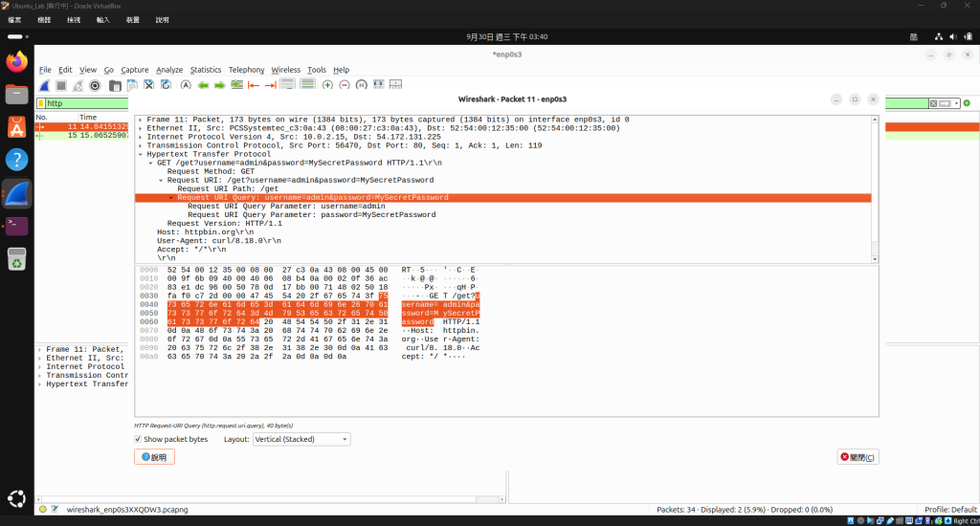Toggle the Show packet bytes checkbox
The width and height of the screenshot is (980, 526).
click(138, 439)
